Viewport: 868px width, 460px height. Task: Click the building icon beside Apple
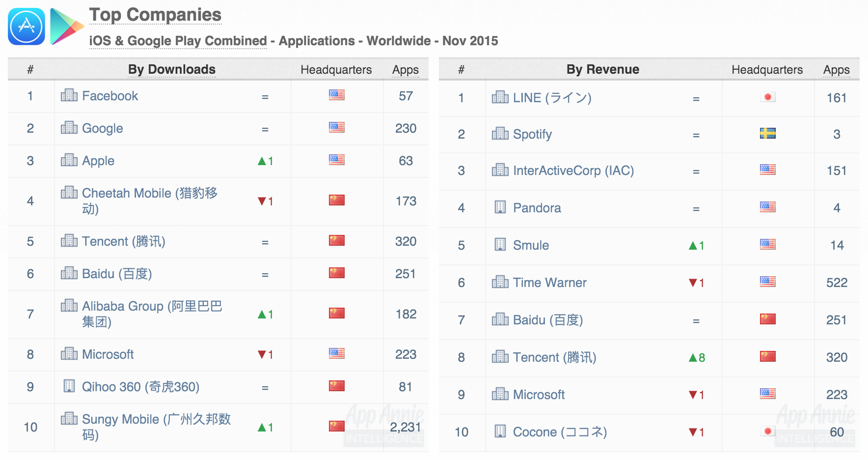click(69, 160)
